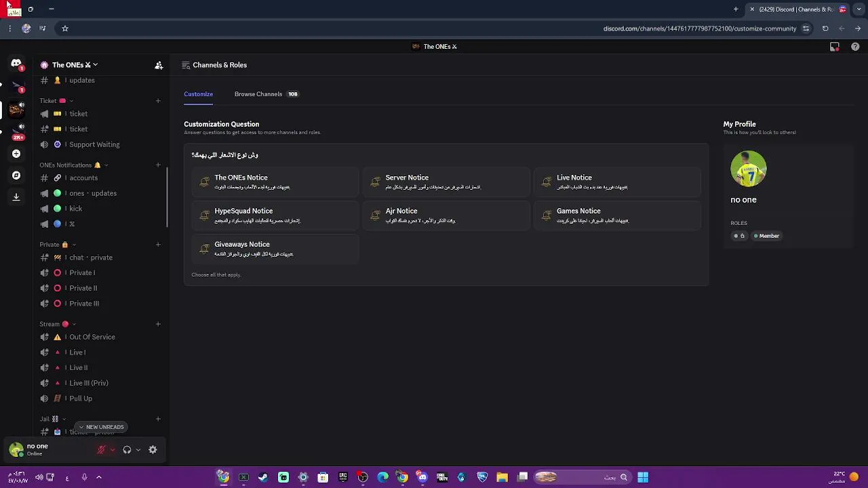Select HypeSquad Notice option
The image size is (868, 488).
click(x=275, y=216)
